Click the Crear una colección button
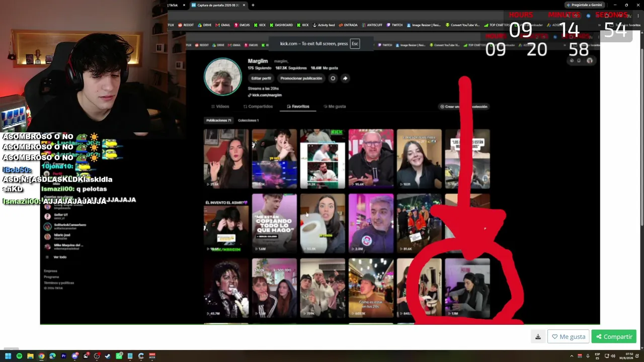The image size is (644, 362). (464, 107)
